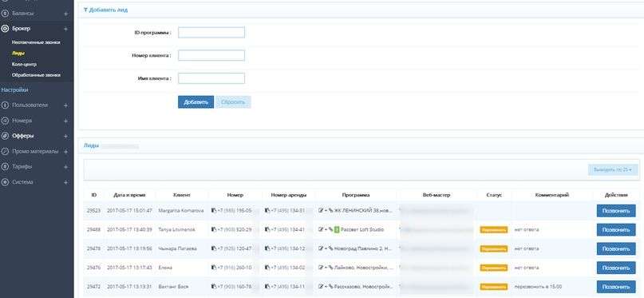Focus the Имя клиента input field
The image size is (644, 298).
(211, 78)
